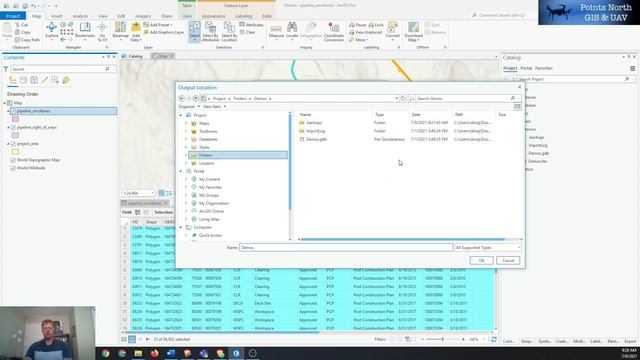This screenshot has height=360, width=640.
Task: Toggle World Hillshade layer visibility
Action: click(x=13, y=168)
